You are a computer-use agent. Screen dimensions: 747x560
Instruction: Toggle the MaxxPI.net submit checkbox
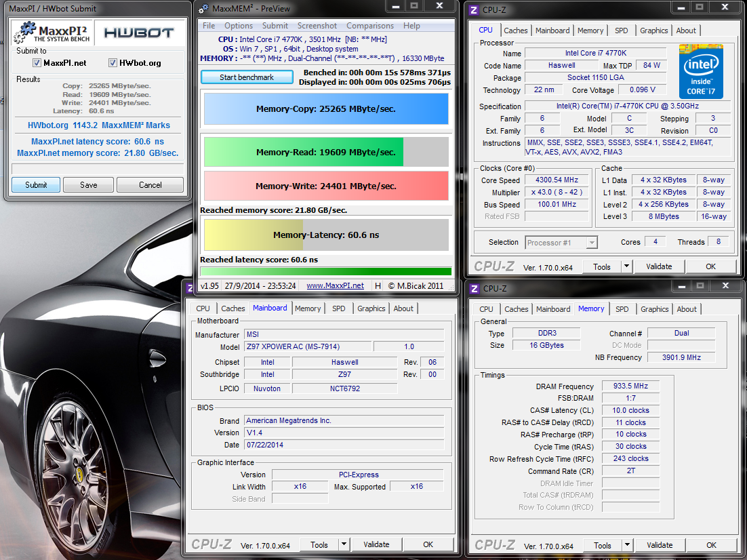(37, 63)
